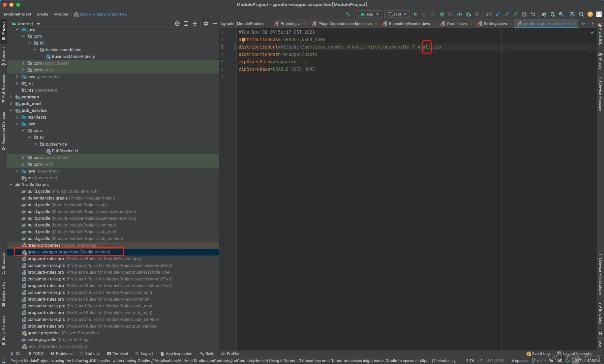Click the Git commit checkmark icon
The height and width of the screenshot is (364, 604).
pos(507,14)
